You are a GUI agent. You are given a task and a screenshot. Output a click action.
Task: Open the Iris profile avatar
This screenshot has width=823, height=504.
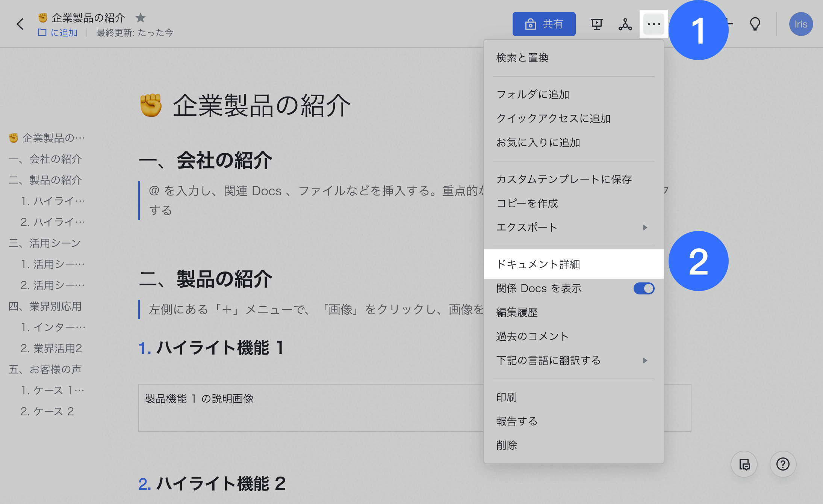(x=800, y=24)
